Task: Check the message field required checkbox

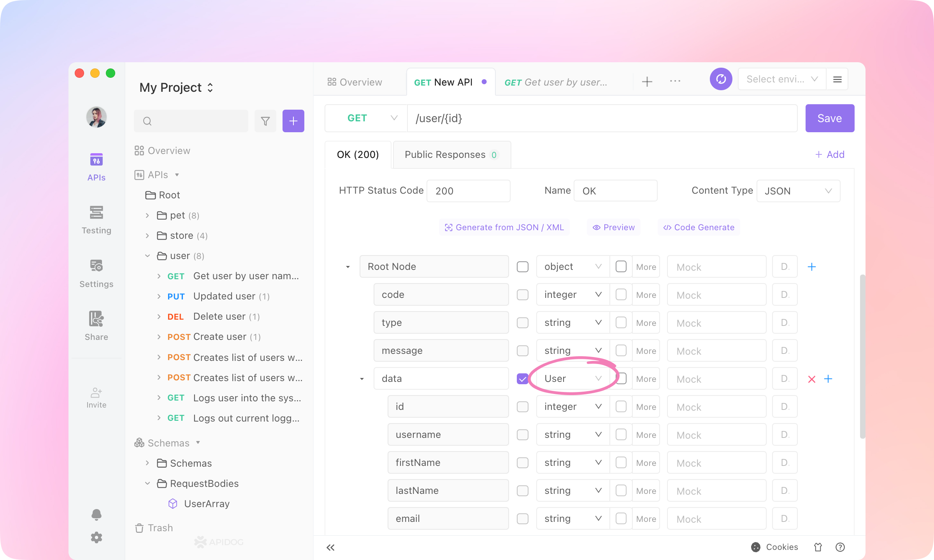Action: (x=522, y=351)
